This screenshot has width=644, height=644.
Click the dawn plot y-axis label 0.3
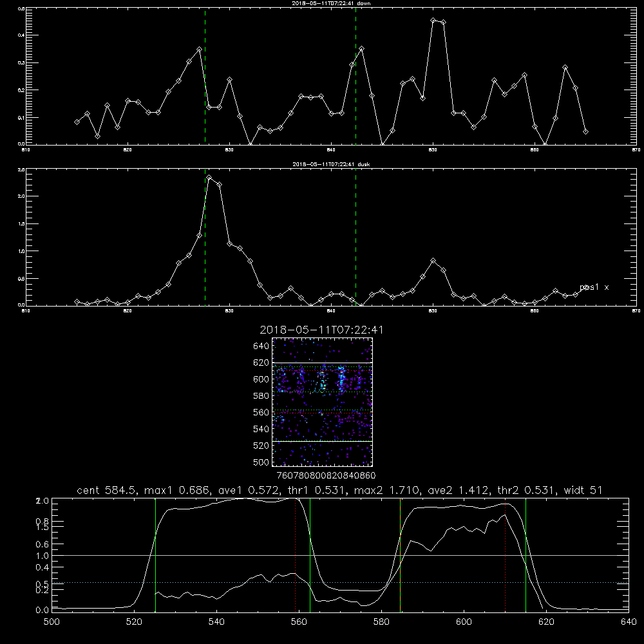pyautogui.click(x=21, y=63)
